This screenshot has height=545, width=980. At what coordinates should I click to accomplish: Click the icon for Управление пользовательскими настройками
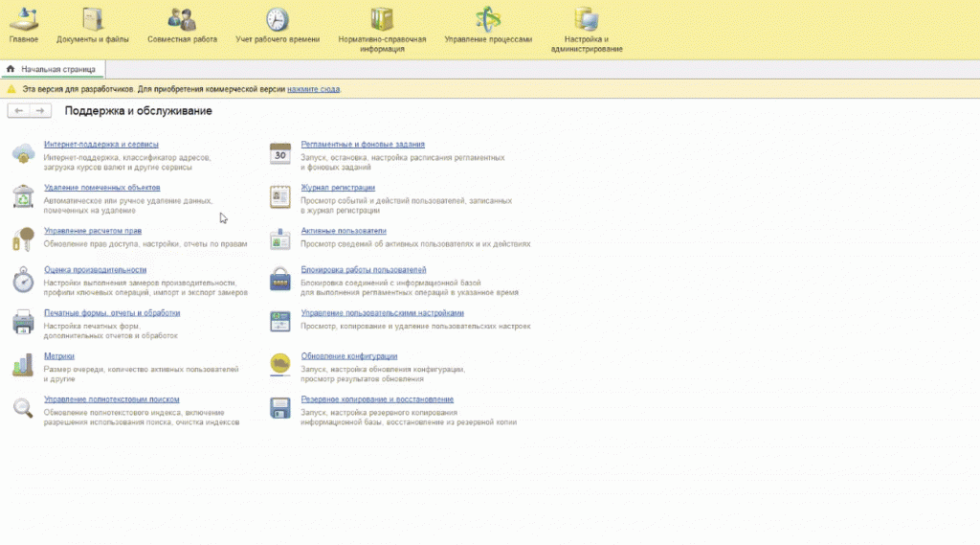coord(280,322)
